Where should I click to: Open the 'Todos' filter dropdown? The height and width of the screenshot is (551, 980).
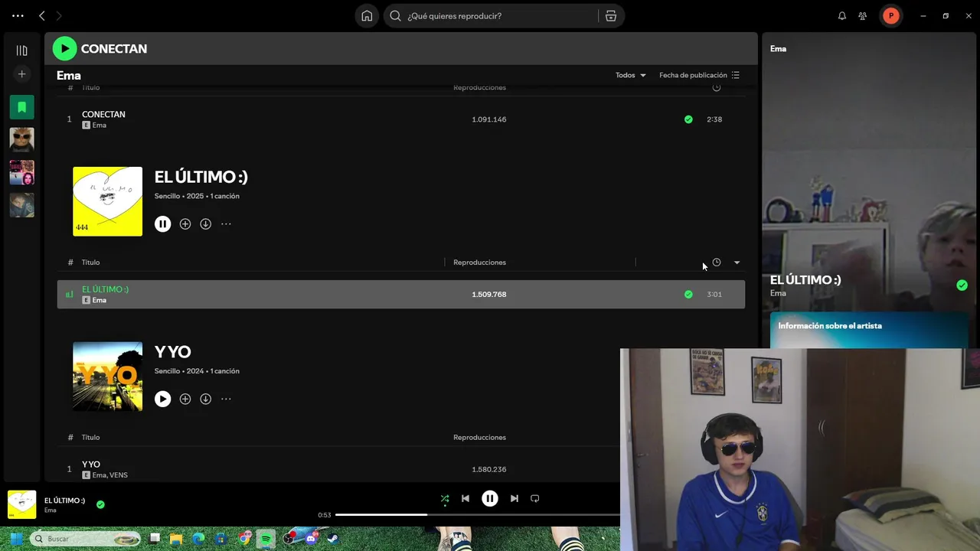(x=631, y=75)
